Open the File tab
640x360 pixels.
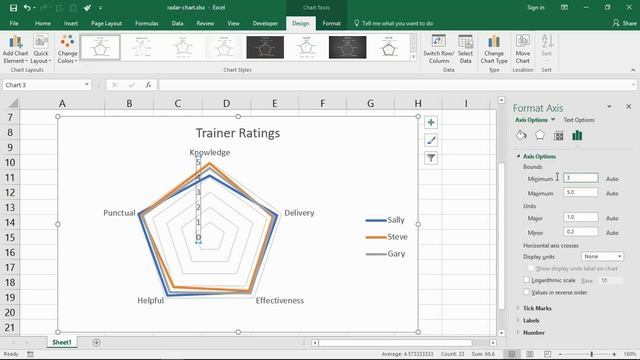(x=14, y=23)
